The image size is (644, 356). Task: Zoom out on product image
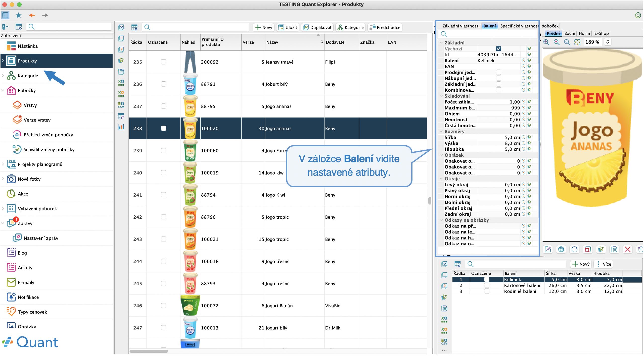[557, 42]
